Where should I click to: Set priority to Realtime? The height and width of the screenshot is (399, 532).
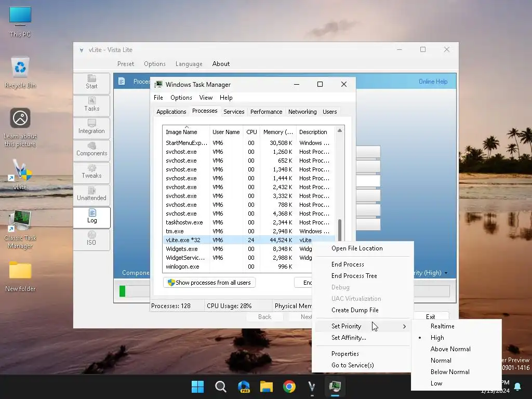(442, 326)
